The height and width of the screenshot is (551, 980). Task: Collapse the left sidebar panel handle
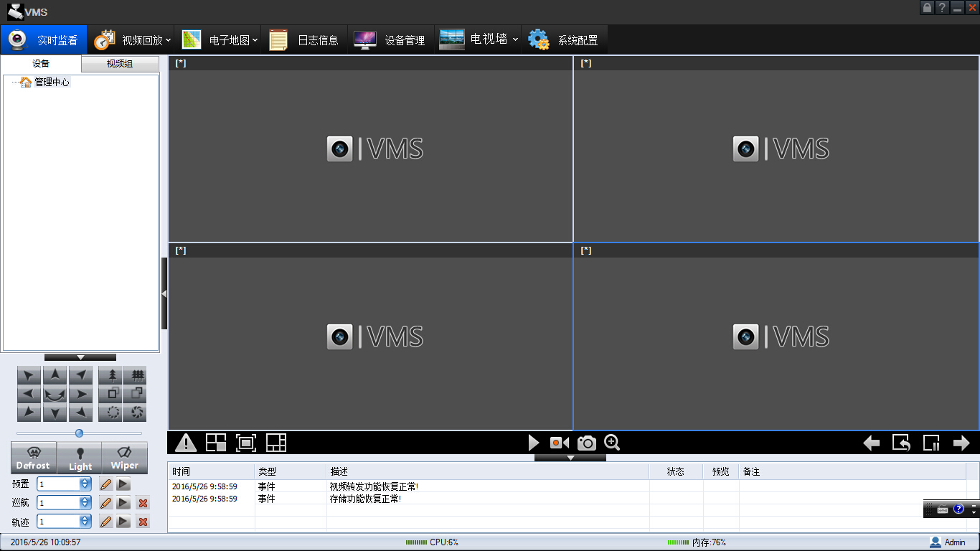click(x=164, y=293)
